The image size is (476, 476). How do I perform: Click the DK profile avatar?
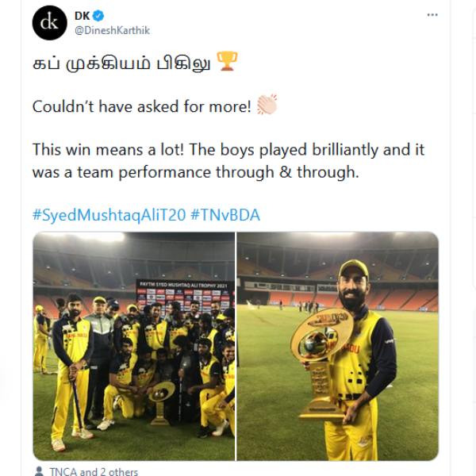pyautogui.click(x=49, y=22)
